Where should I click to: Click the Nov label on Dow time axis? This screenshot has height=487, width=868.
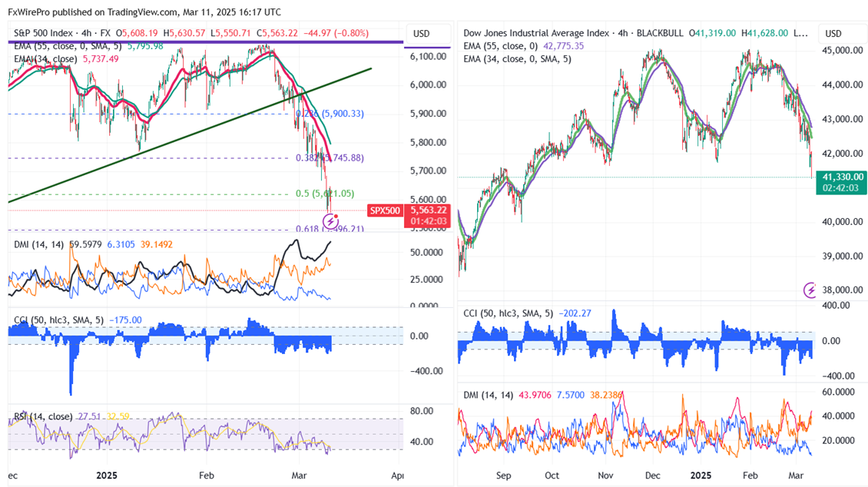605,475
